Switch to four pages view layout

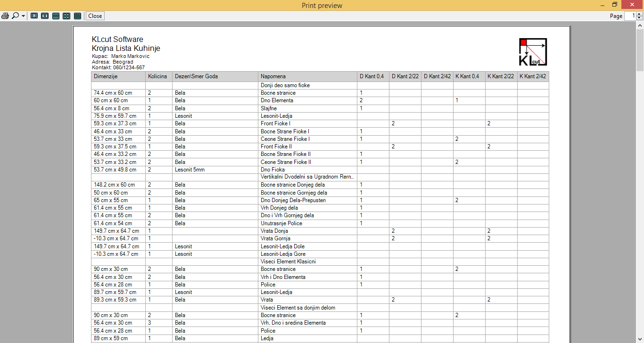66,16
